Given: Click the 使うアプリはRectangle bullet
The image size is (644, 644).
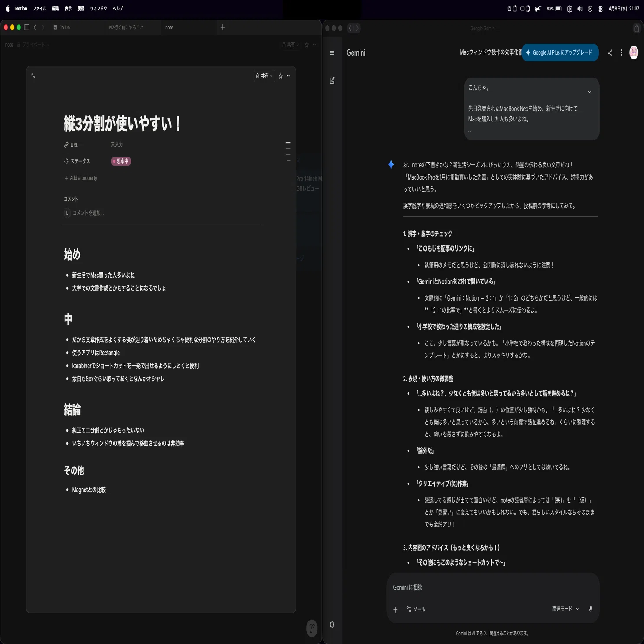Looking at the screenshot, I should pyautogui.click(x=96, y=353).
